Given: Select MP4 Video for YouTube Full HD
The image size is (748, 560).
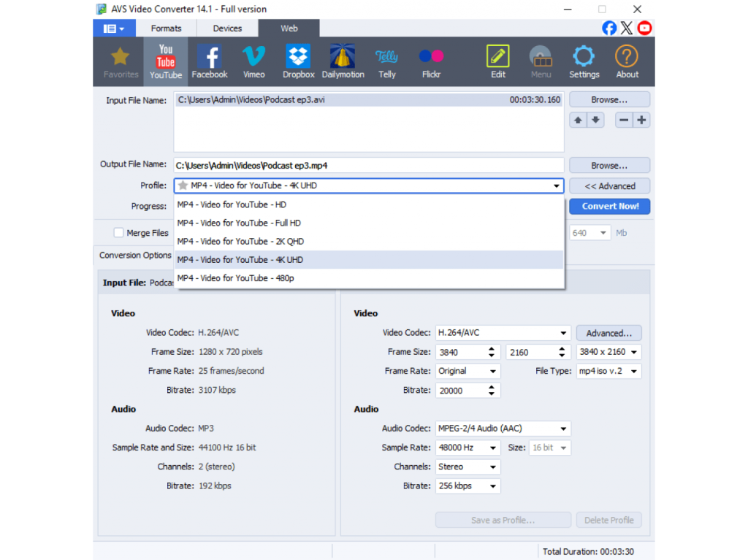Looking at the screenshot, I should [239, 223].
